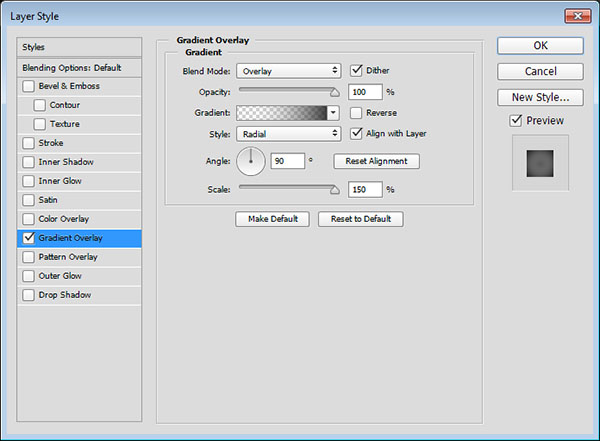Click the Angle value input field

(x=287, y=161)
